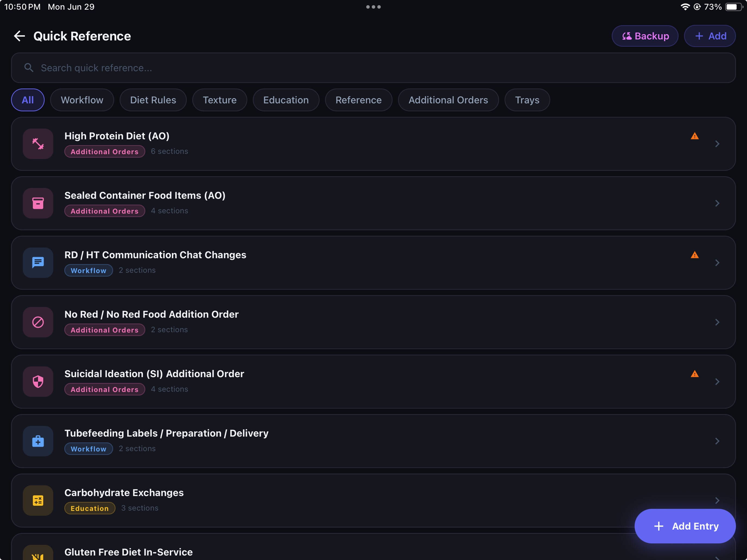Filter by Workflow category

[82, 100]
